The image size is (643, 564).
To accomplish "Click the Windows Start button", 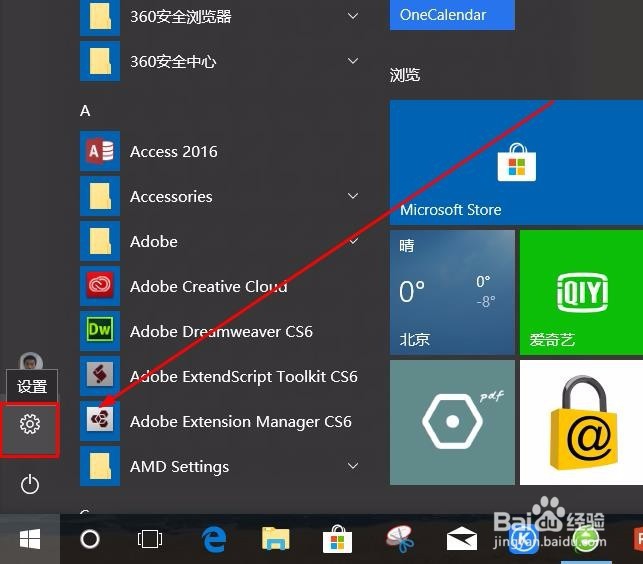I will 30,539.
